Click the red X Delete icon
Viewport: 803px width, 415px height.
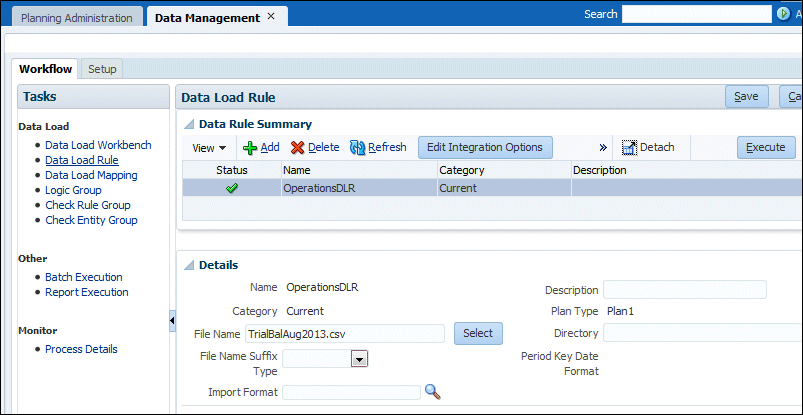click(x=297, y=147)
